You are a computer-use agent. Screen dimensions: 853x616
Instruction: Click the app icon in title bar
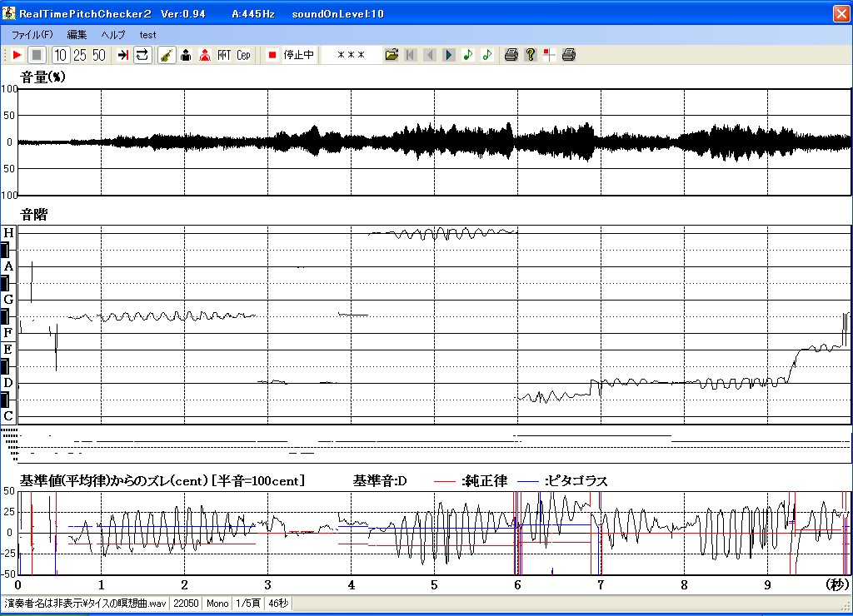point(8,13)
